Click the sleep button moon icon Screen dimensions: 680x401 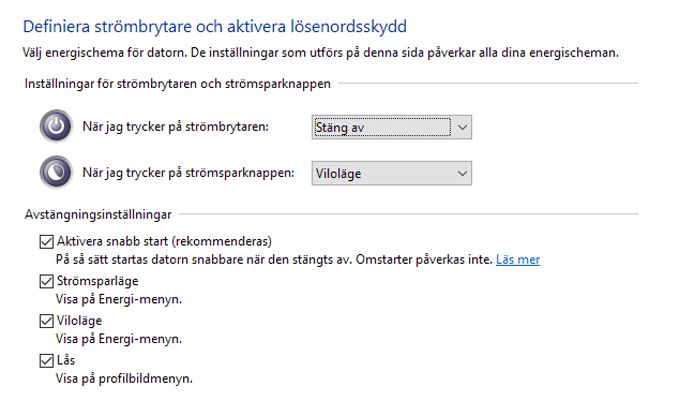click(56, 172)
